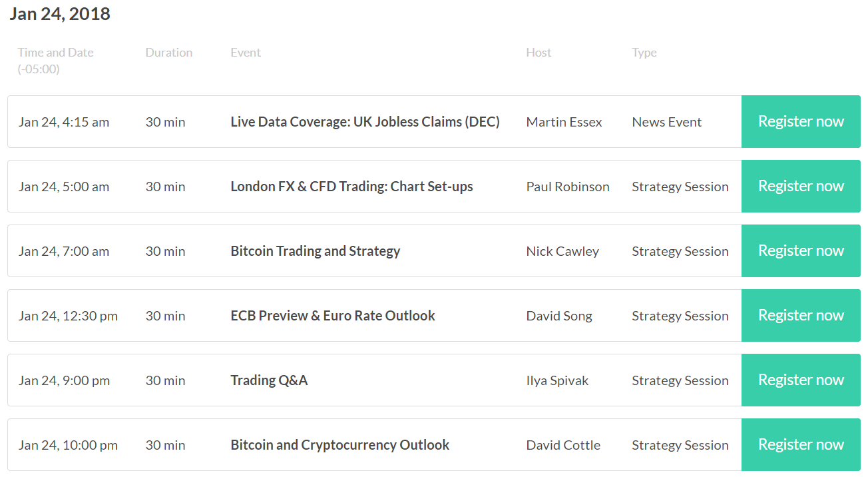This screenshot has width=868, height=477.
Task: Select host name Martin Essex
Action: [564, 122]
